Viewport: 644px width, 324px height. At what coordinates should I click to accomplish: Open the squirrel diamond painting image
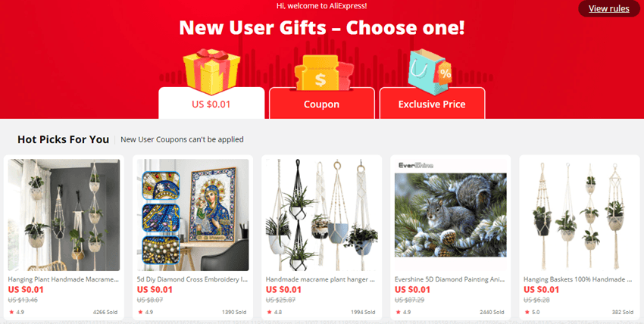click(x=451, y=215)
